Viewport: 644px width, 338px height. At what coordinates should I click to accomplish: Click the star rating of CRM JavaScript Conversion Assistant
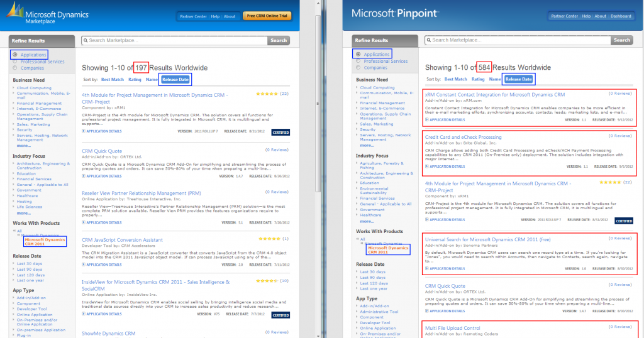click(269, 239)
